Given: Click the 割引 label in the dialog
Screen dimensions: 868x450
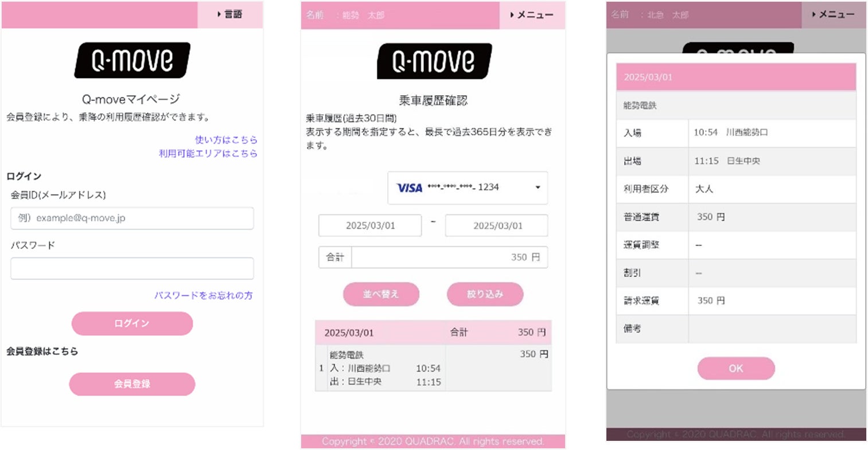Looking at the screenshot, I should click(x=632, y=273).
